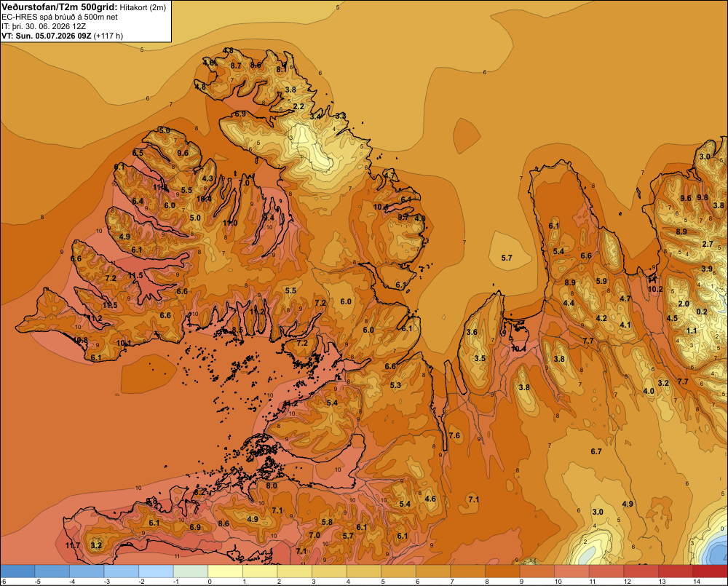Click the temperature value '5.3'
This screenshot has height=586, width=728.
click(395, 385)
